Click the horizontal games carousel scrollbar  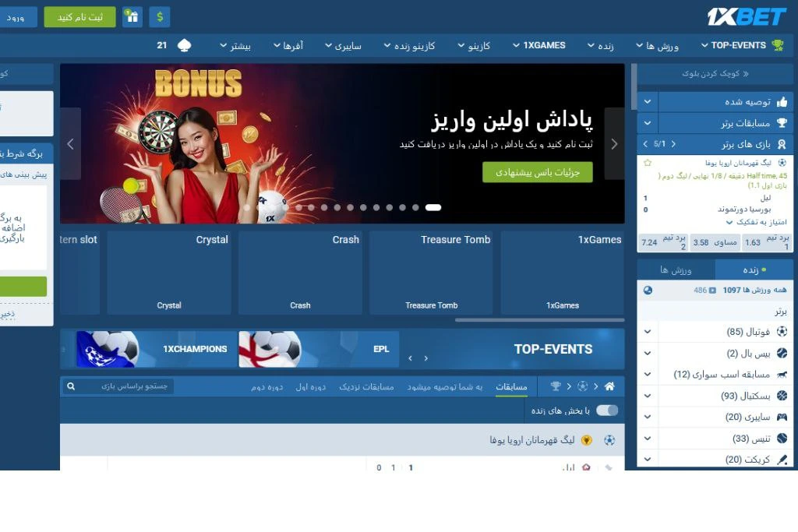(x=539, y=320)
